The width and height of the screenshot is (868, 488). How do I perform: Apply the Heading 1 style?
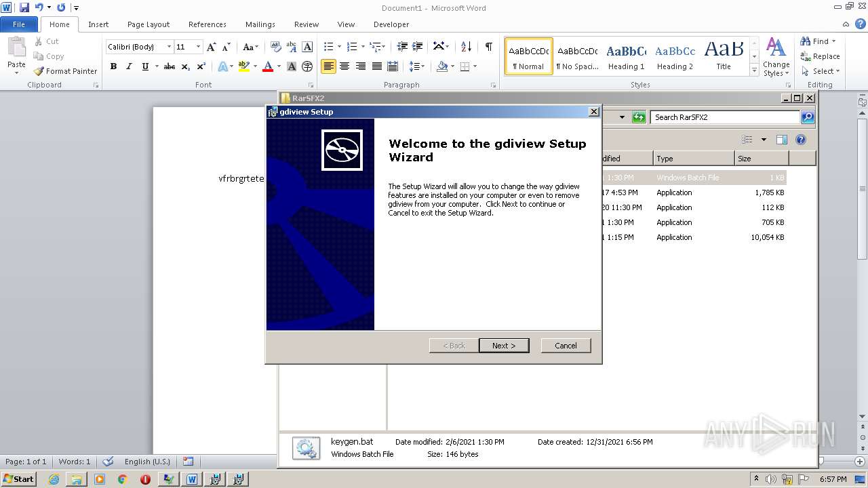pos(626,56)
